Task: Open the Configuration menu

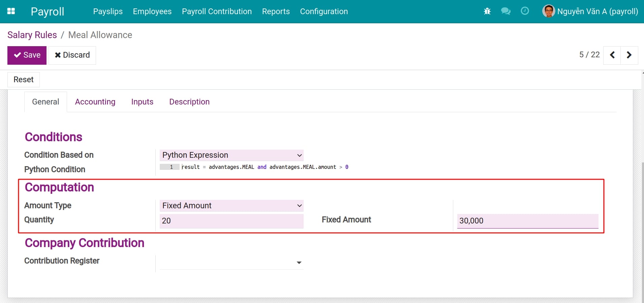Action: pos(324,11)
